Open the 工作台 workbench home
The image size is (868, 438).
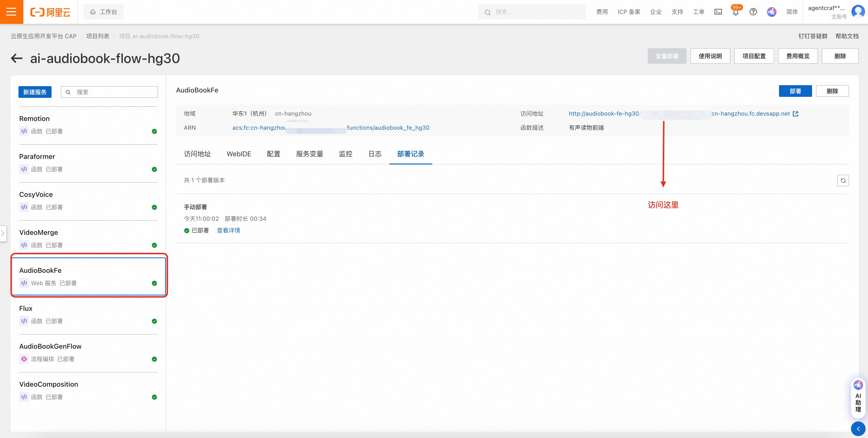(x=103, y=12)
